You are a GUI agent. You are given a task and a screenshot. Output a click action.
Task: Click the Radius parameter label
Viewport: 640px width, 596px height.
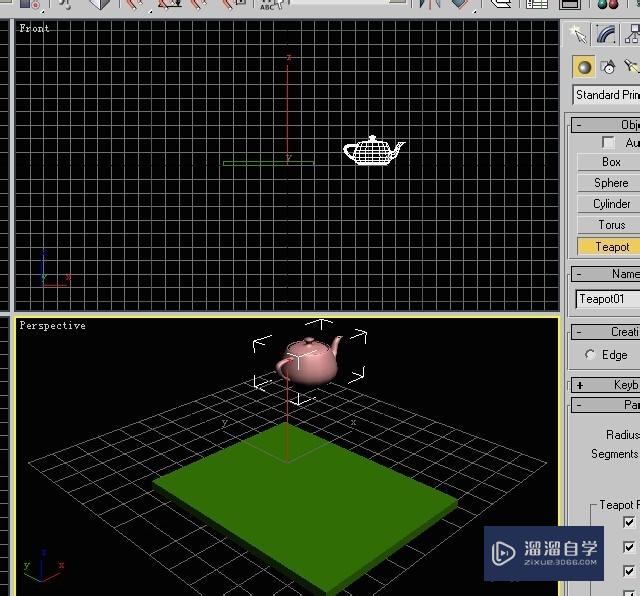pyautogui.click(x=623, y=435)
